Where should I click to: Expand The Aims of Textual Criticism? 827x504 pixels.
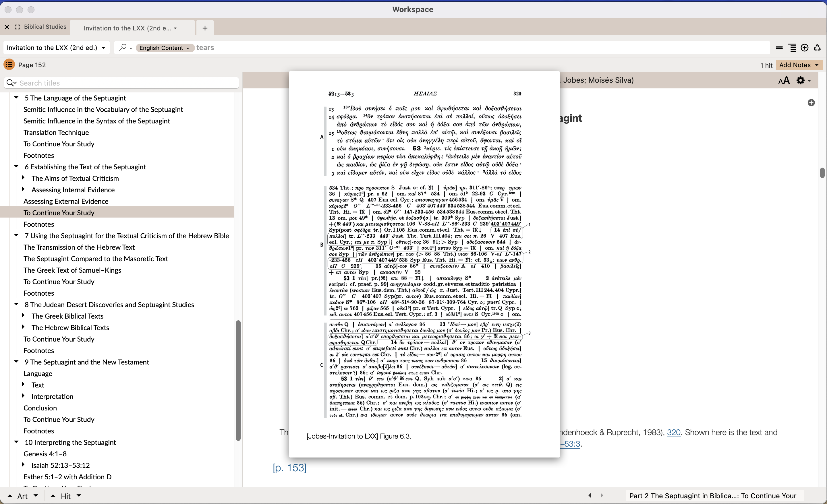23,178
